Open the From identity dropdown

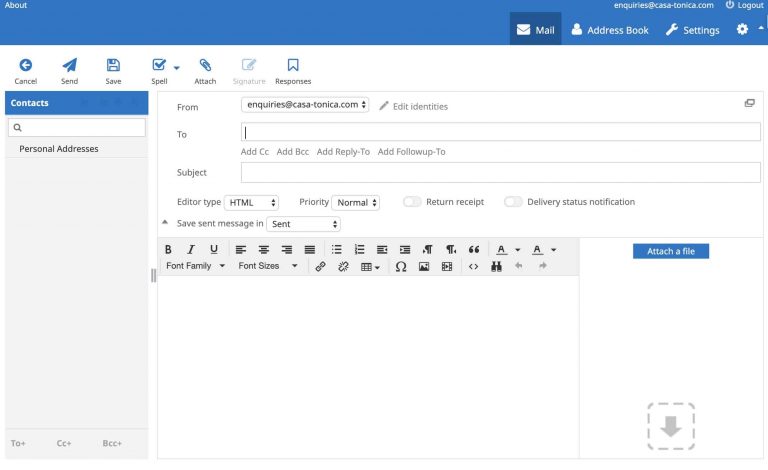click(x=305, y=105)
